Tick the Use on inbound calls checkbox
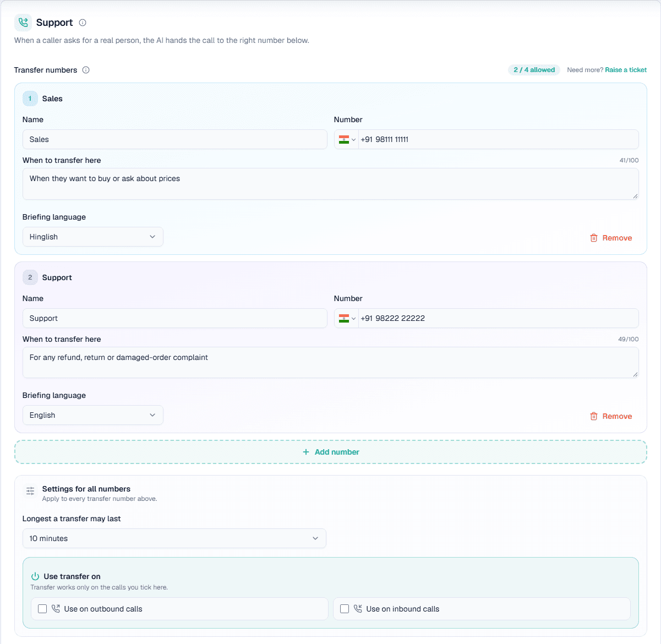 [345, 609]
